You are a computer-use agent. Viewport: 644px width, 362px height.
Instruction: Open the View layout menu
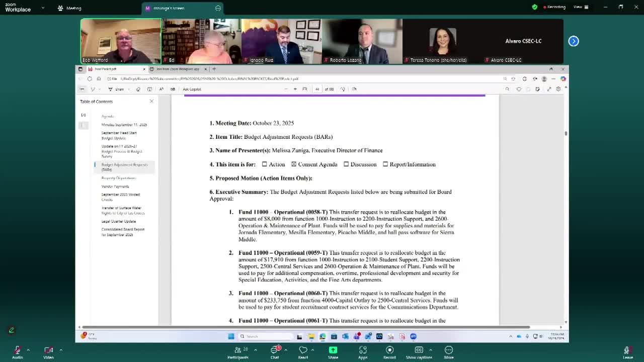click(579, 7)
